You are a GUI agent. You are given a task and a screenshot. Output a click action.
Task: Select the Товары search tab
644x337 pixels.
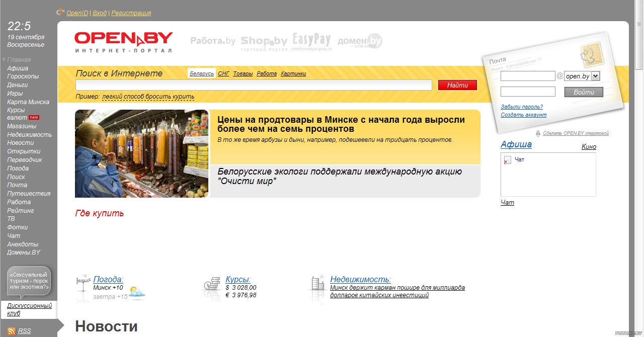tap(243, 73)
